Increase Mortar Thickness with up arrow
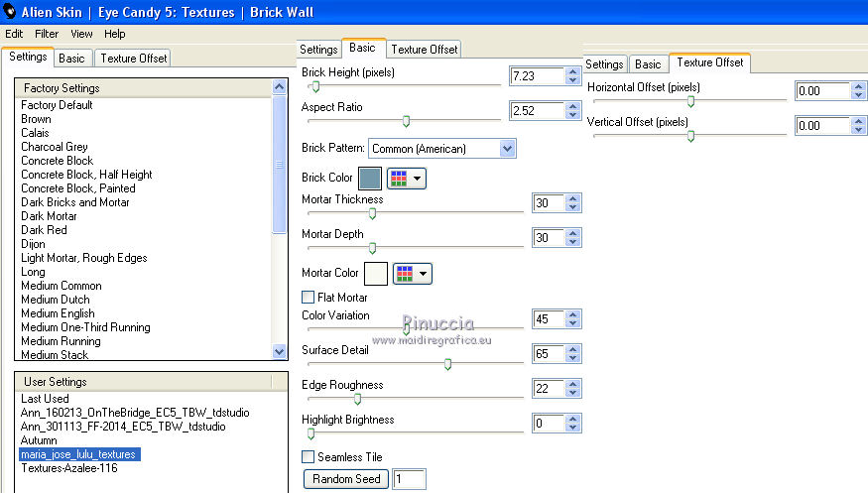The image size is (868, 493). [573, 198]
